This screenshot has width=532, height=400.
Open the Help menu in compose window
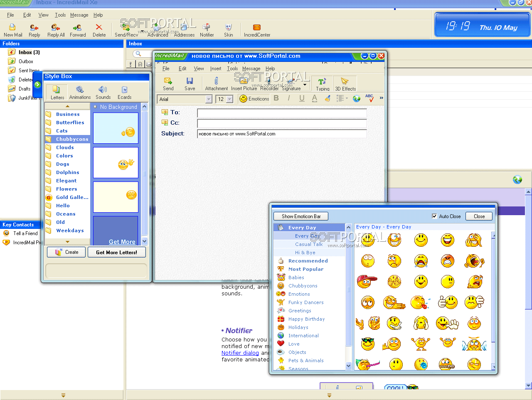270,69
